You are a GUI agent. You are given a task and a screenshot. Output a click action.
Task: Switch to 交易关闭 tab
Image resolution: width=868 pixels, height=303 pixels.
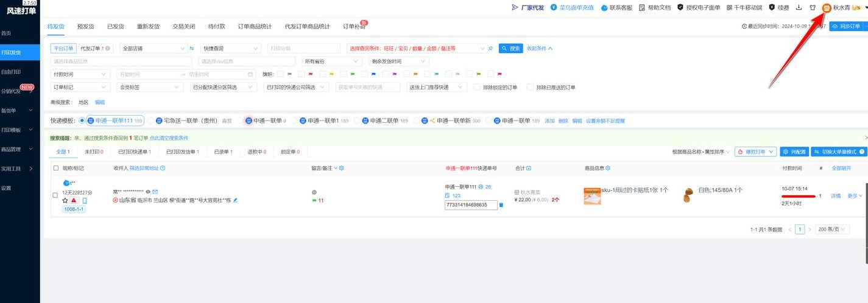click(x=184, y=26)
